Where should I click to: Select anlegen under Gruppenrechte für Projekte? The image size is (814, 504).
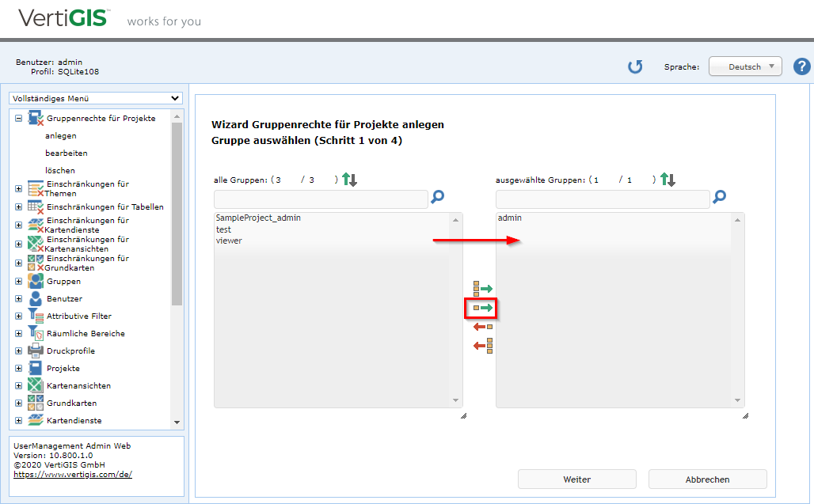(x=61, y=136)
